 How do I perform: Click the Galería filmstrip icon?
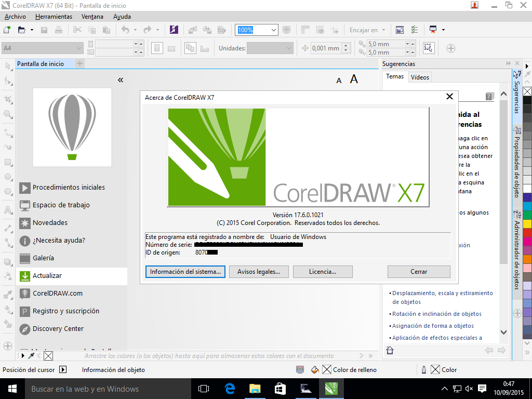[x=25, y=258]
